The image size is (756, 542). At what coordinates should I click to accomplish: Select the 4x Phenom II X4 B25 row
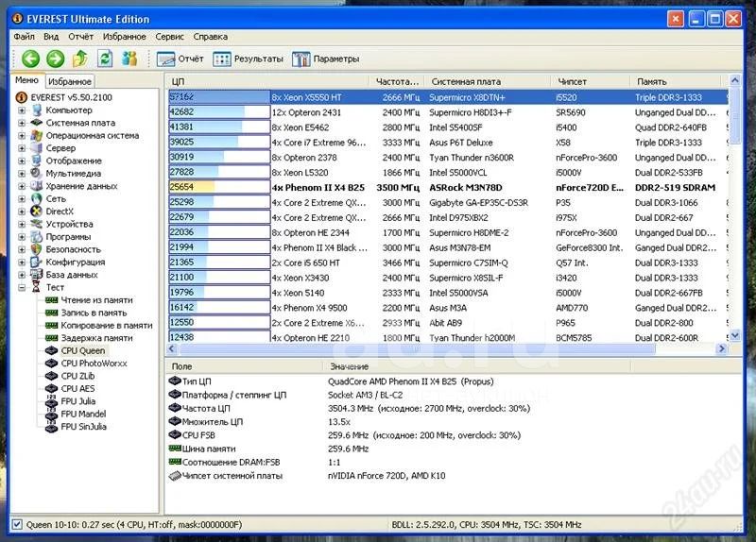click(x=447, y=187)
